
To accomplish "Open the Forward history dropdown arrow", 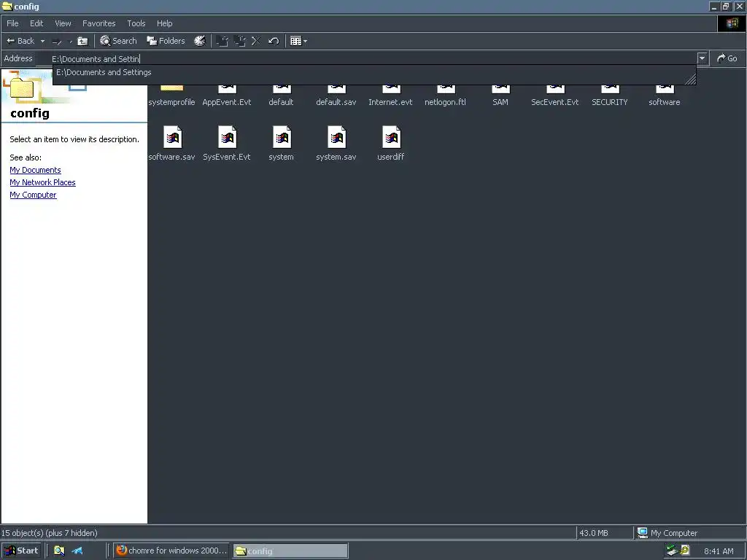I will (x=71, y=42).
